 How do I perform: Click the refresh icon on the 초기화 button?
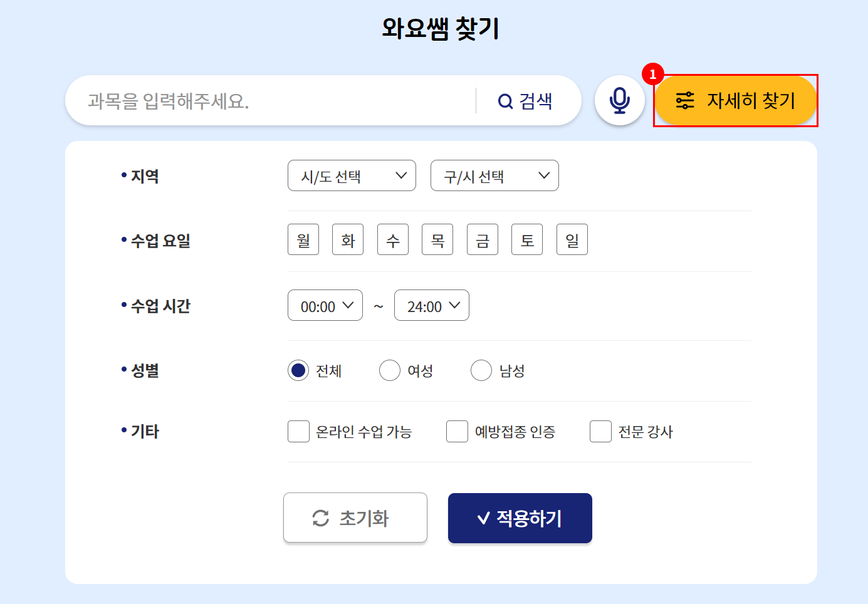(x=321, y=518)
